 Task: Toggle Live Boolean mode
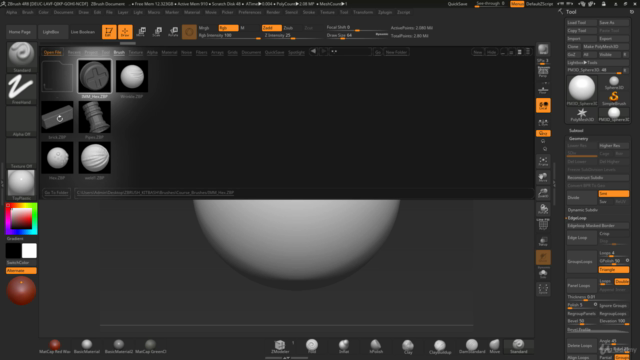[x=82, y=32]
